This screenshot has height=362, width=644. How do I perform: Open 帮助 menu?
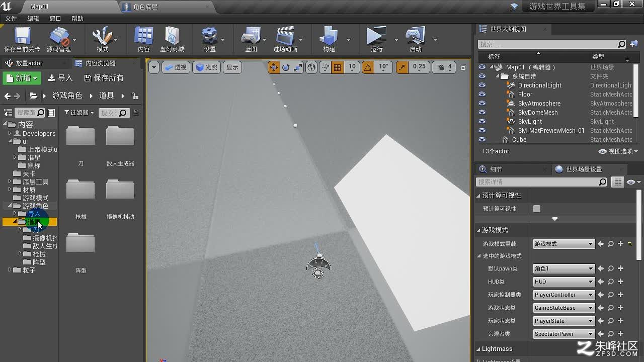77,19
